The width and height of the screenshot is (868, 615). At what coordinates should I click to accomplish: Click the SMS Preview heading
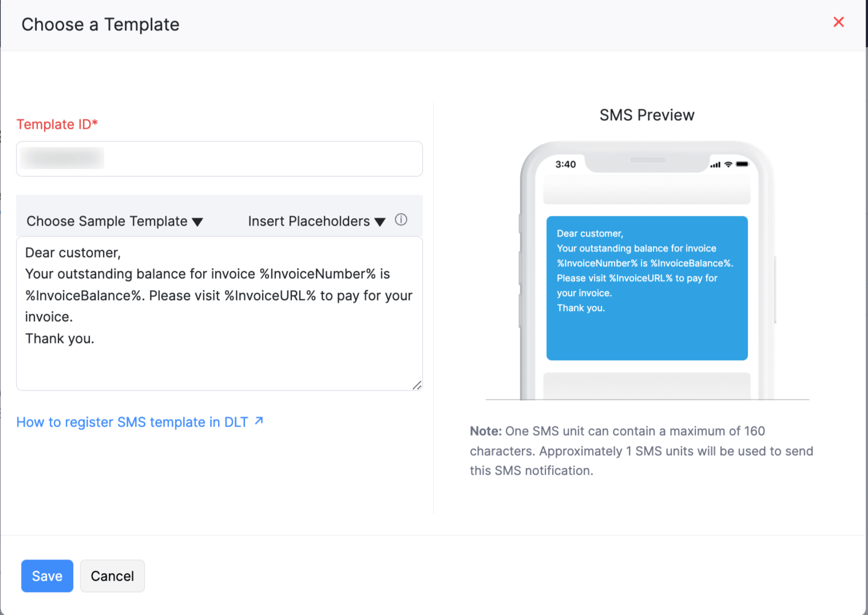pos(647,115)
